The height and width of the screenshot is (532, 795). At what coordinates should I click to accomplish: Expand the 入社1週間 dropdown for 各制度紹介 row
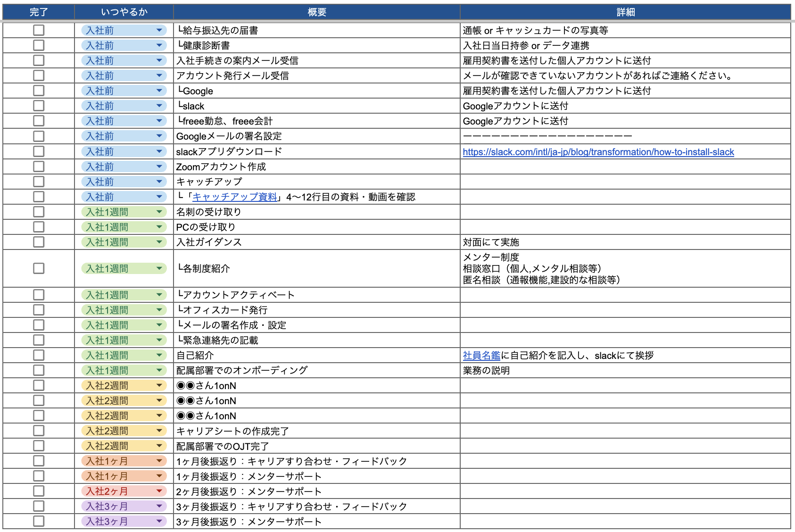[x=159, y=268]
